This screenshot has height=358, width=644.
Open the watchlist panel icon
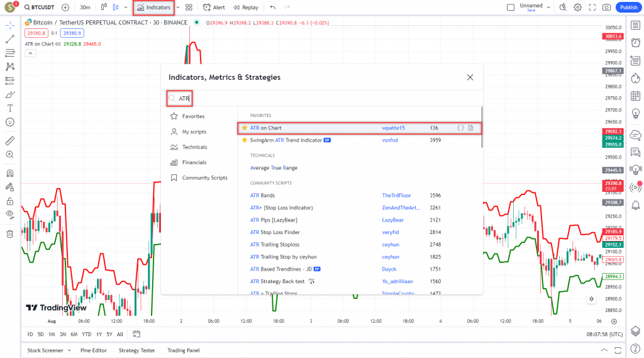click(635, 26)
